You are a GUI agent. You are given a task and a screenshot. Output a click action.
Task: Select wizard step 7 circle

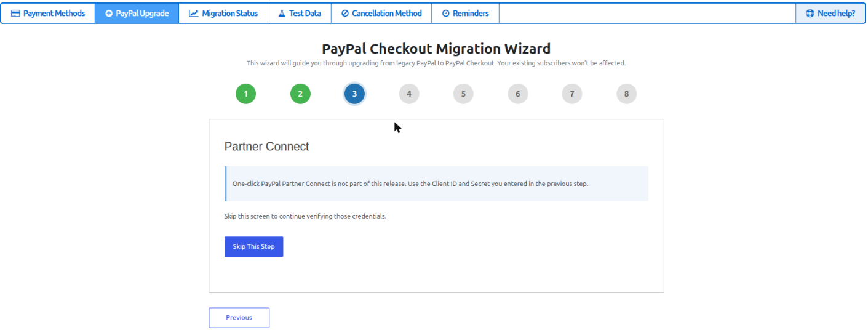572,94
